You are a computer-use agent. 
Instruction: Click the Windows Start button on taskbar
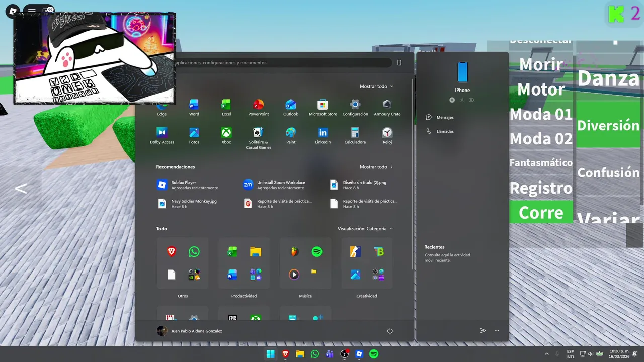(270, 354)
